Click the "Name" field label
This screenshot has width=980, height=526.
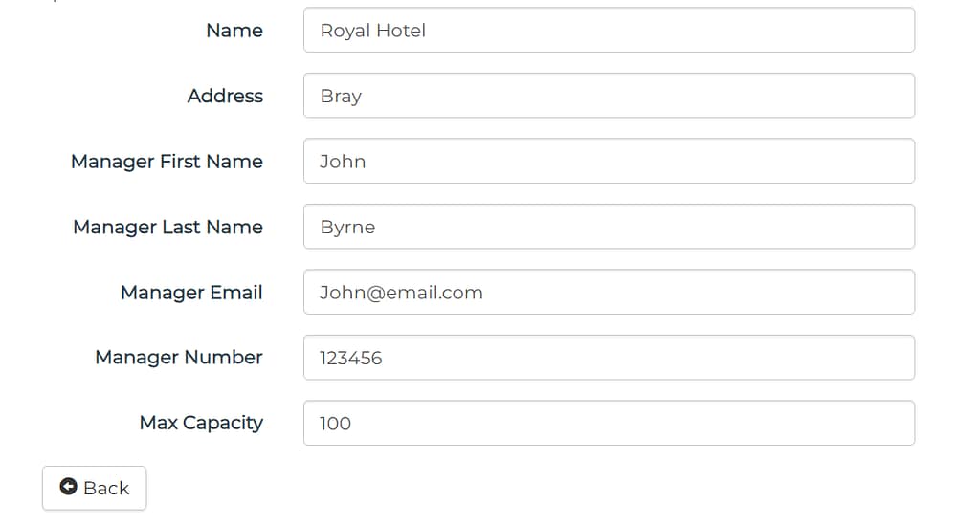234,31
